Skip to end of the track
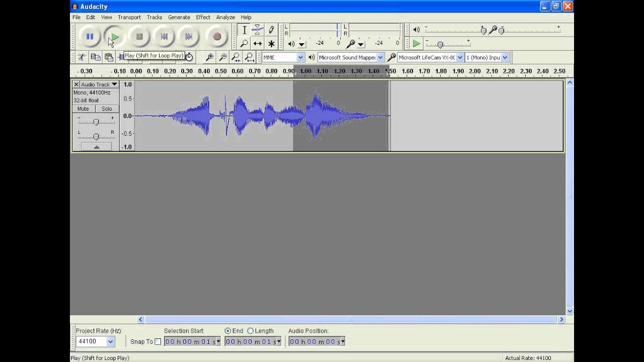Viewport: 644px width, 362px height. (189, 36)
